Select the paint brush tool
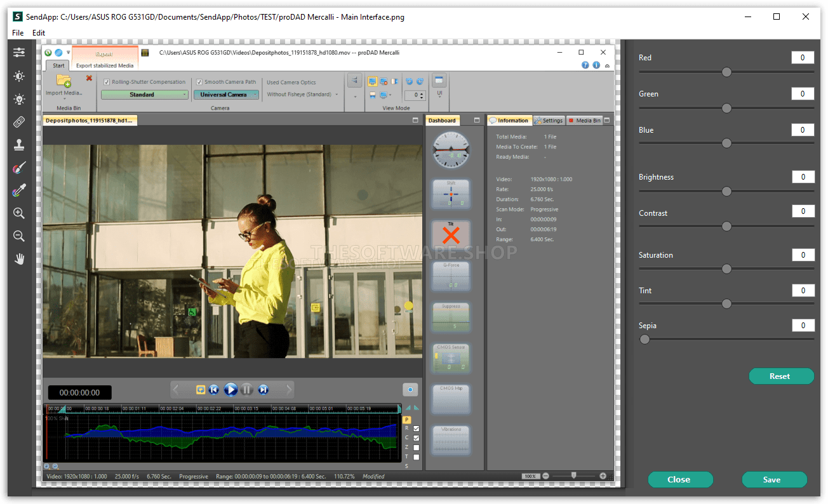Viewport: 828px width, 504px height. pos(19,168)
